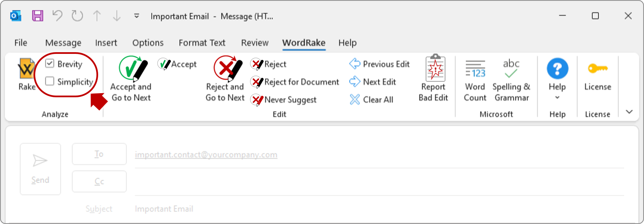Select the WordRake tab

point(304,43)
